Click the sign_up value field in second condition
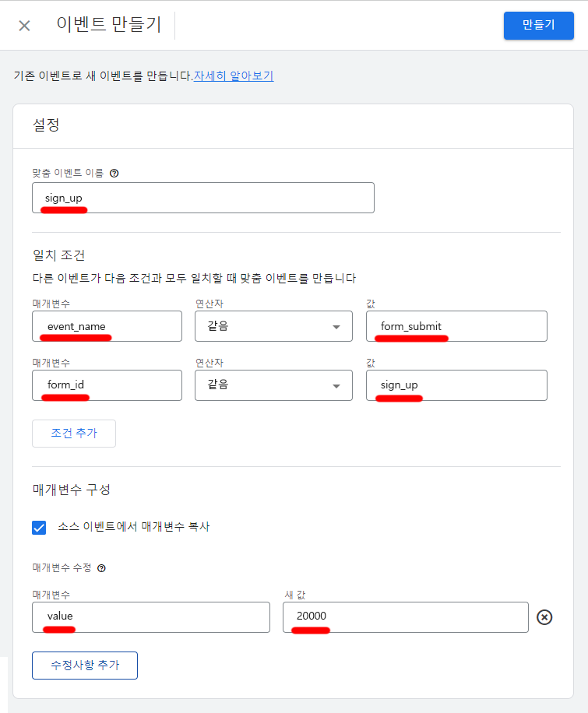588x713 pixels. 456,385
